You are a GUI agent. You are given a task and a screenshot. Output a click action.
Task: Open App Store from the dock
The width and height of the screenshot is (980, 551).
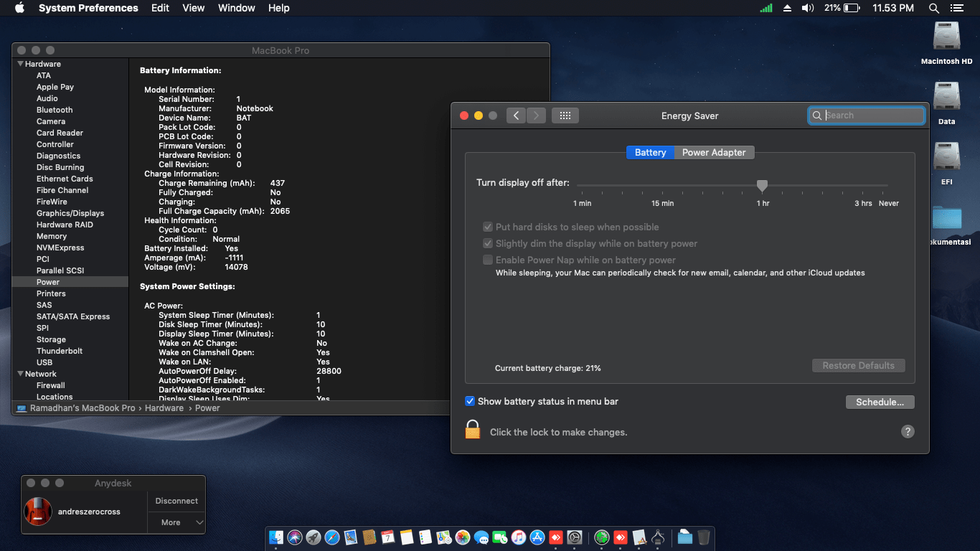pyautogui.click(x=537, y=537)
